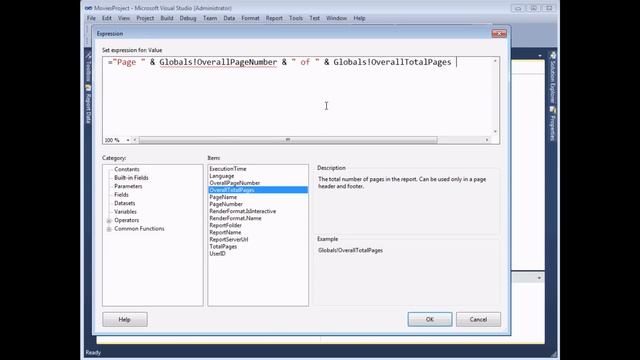Open the File menu
Image resolution: width=640 pixels, height=360 pixels.
(91, 18)
